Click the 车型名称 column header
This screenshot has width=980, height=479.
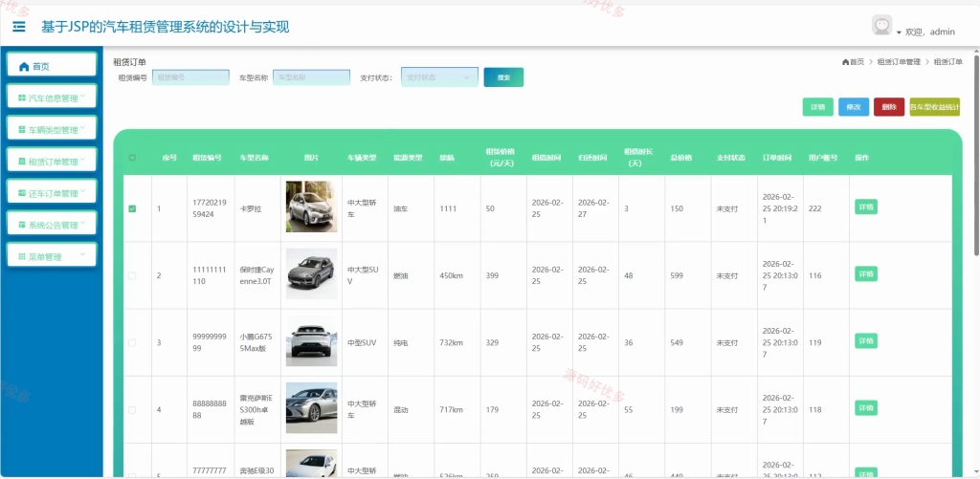point(255,158)
